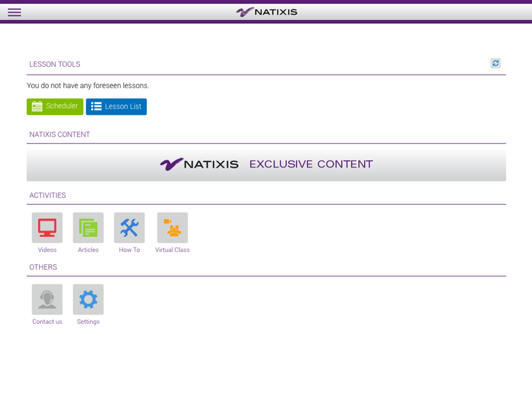Open the Lesson List
The width and height of the screenshot is (532, 399).
point(116,106)
